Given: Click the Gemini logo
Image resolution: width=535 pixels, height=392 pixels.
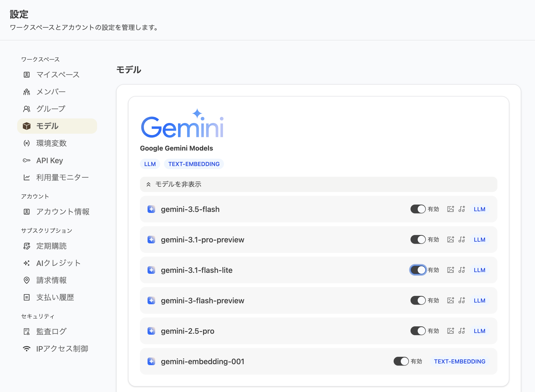Looking at the screenshot, I should 182,123.
